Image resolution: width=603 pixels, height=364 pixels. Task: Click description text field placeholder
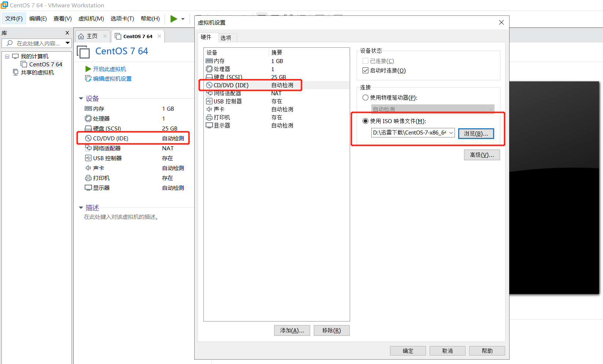coord(121,217)
